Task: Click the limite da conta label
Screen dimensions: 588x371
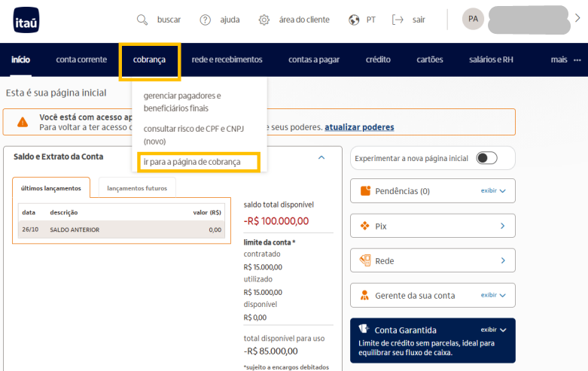Action: (270, 242)
